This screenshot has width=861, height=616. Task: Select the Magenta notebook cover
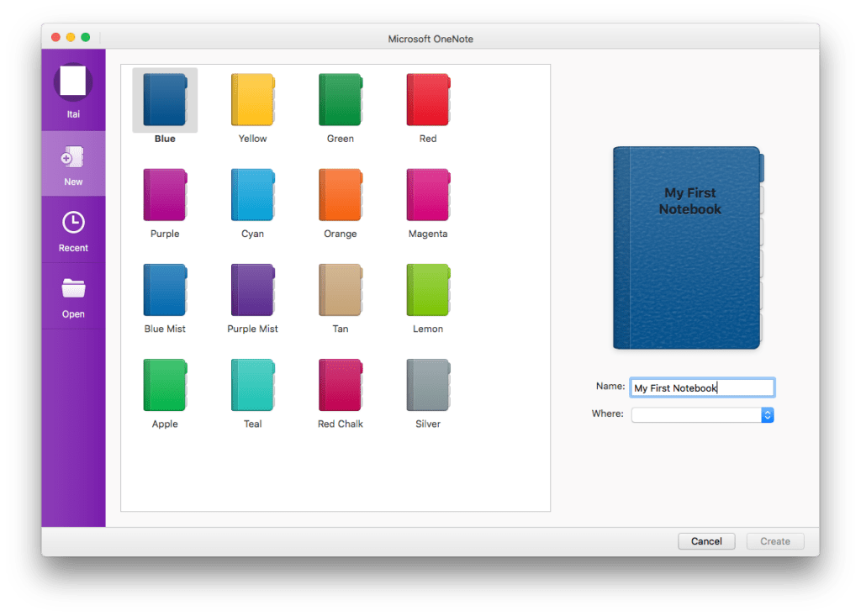[427, 196]
